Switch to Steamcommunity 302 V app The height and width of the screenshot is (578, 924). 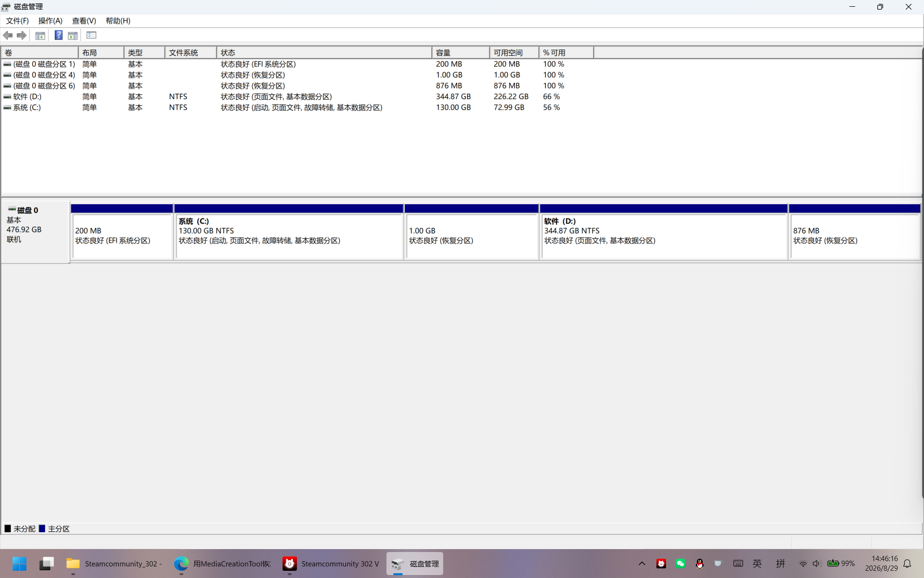point(331,564)
